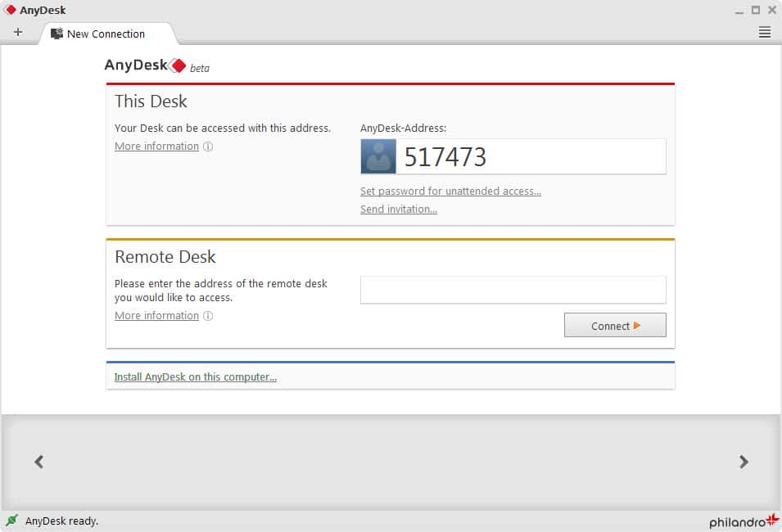Viewport: 782px width, 532px height.
Task: Click the plus button to add tab
Action: [18, 33]
